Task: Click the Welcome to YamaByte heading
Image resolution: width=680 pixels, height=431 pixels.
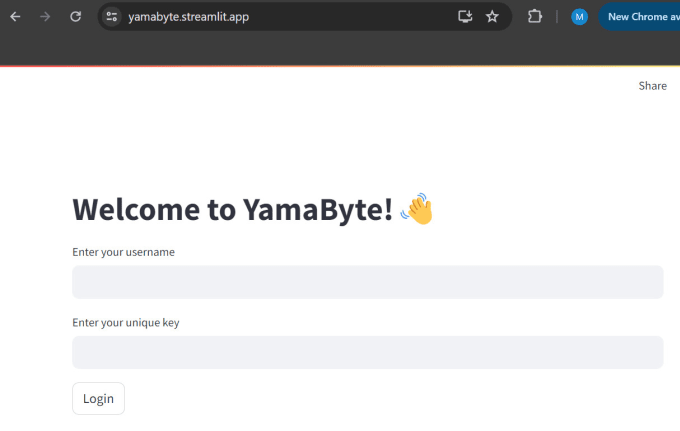Action: coord(233,209)
